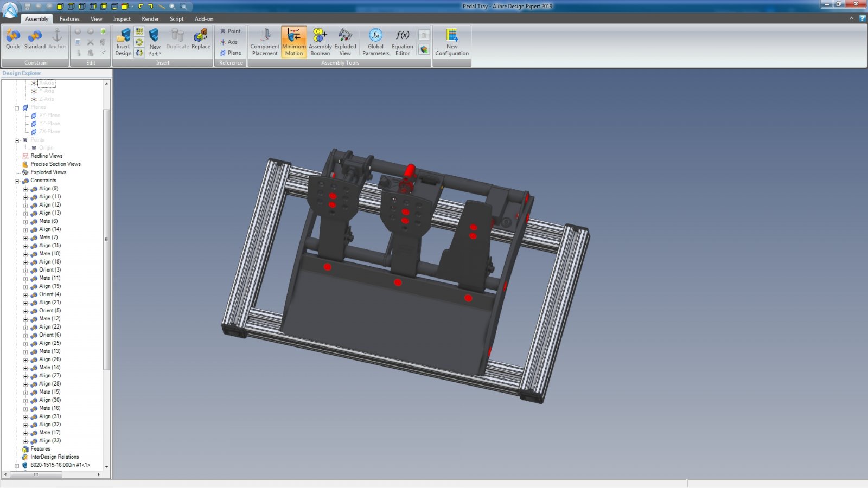The width and height of the screenshot is (868, 488).
Task: Click the red bolt on brake pedal
Action: pyautogui.click(x=405, y=213)
